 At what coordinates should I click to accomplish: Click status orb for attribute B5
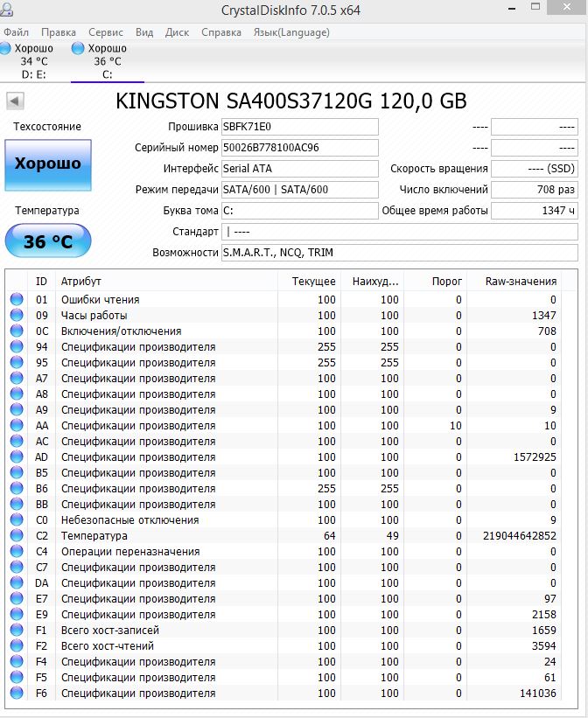(x=17, y=472)
